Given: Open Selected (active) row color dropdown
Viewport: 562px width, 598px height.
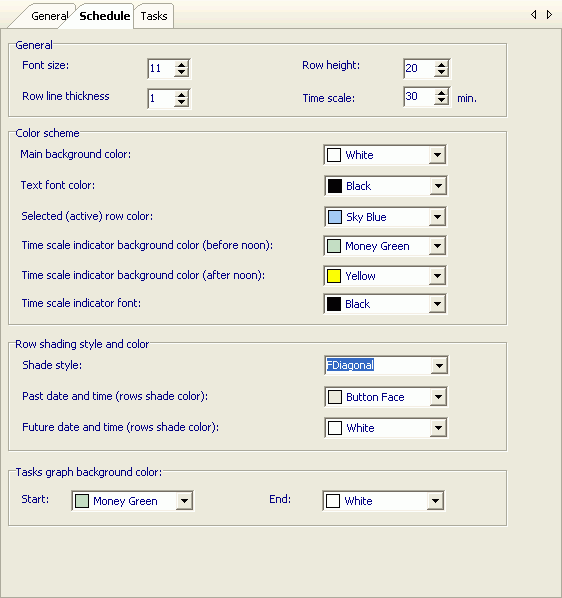Looking at the screenshot, I should click(437, 217).
